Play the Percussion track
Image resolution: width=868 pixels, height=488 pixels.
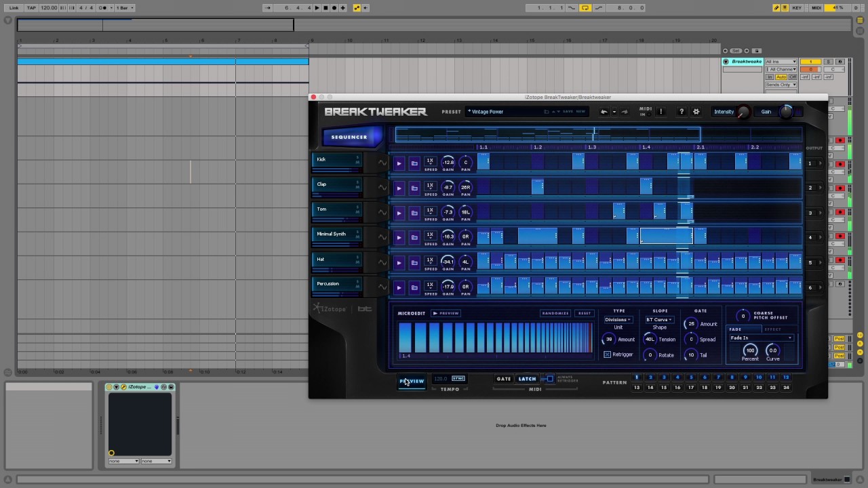tap(399, 287)
